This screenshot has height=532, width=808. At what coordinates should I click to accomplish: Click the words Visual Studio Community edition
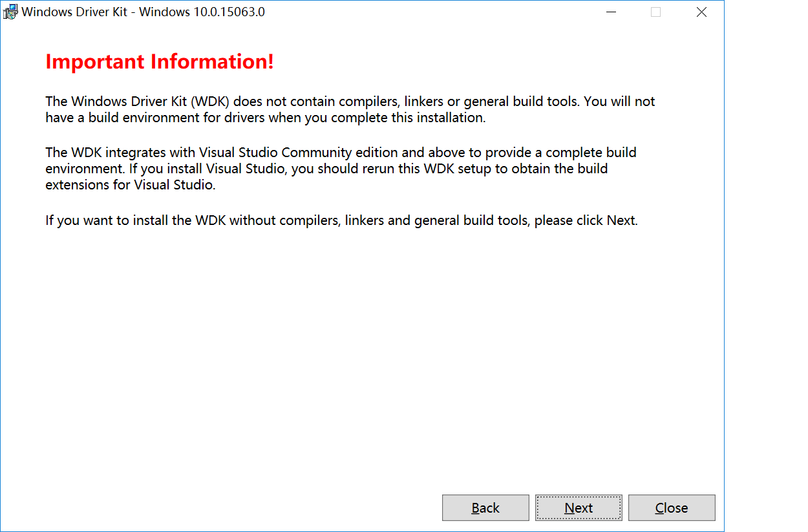click(x=292, y=153)
